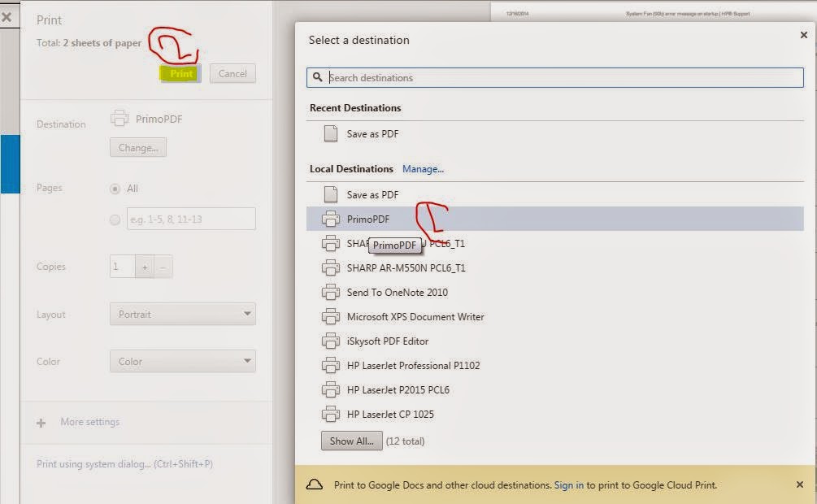Viewport: 817px width, 504px height.
Task: Click printer icon of partly hidden SHARP row
Action: (331, 243)
